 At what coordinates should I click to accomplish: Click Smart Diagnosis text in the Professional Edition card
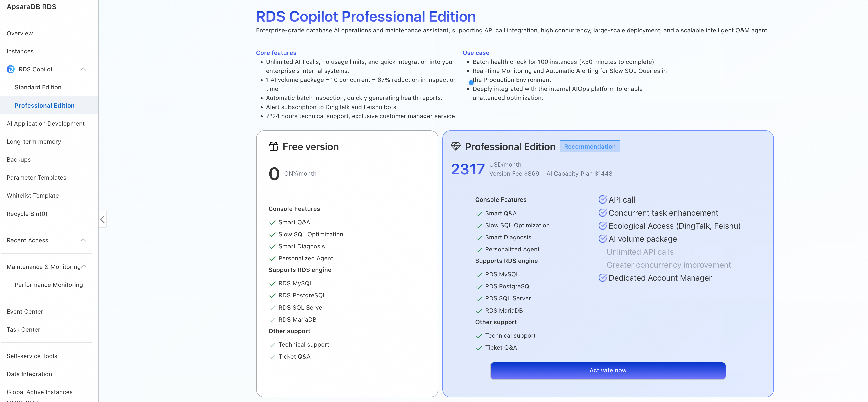508,237
